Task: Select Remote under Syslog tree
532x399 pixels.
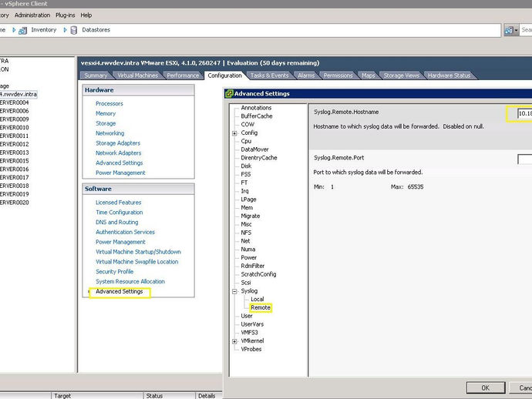Action: tap(261, 307)
